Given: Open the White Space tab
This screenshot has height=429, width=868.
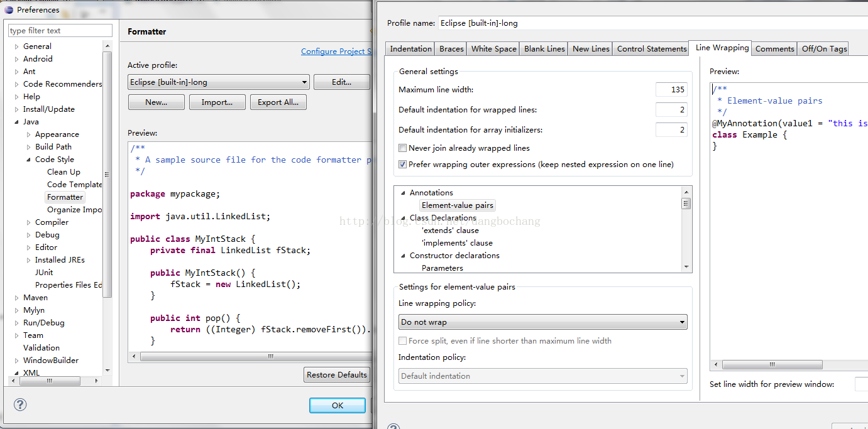Looking at the screenshot, I should point(494,49).
